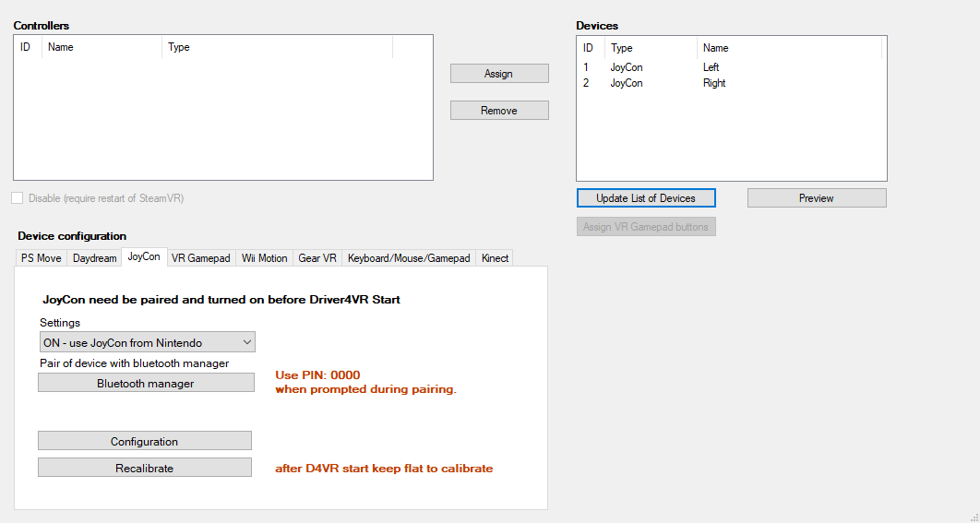
Task: Open the Keyboard/Mouse/Gamepad tab
Action: tap(409, 258)
